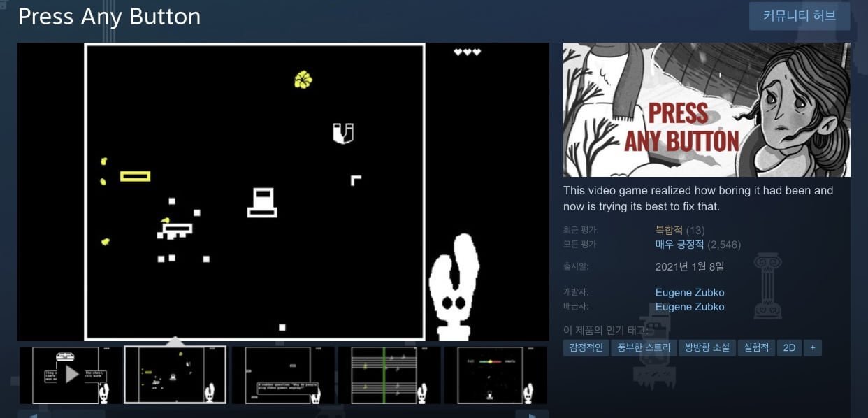Select the thumbnail with green vertical line
The width and height of the screenshot is (868, 418).
[x=389, y=375]
